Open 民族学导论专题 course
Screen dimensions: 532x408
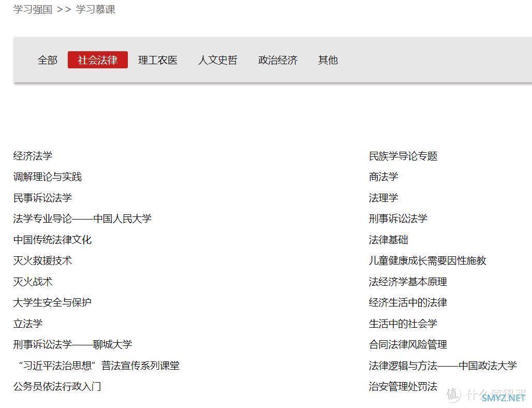click(403, 156)
